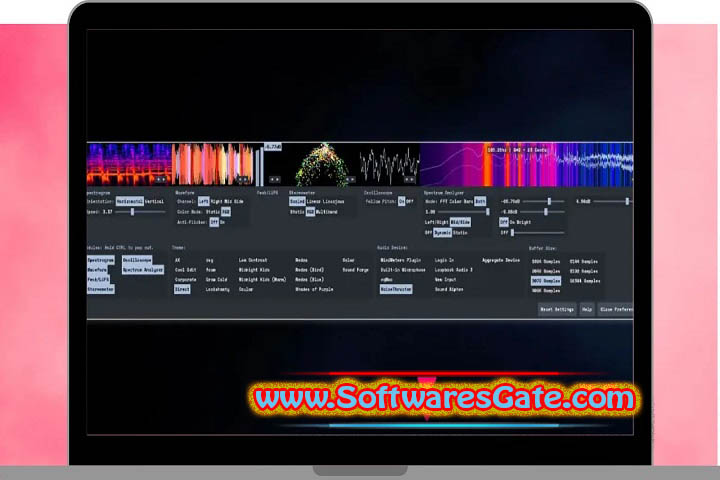Set spectrum analyzer mode to FFT
This screenshot has height=480, width=720.
444,202
